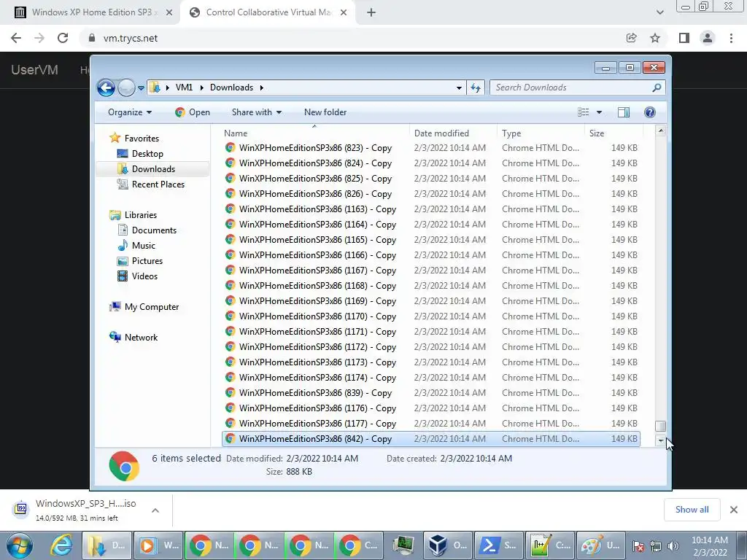Select My Computer in sidebar
Viewport: 747px width, 560px height.
click(151, 307)
